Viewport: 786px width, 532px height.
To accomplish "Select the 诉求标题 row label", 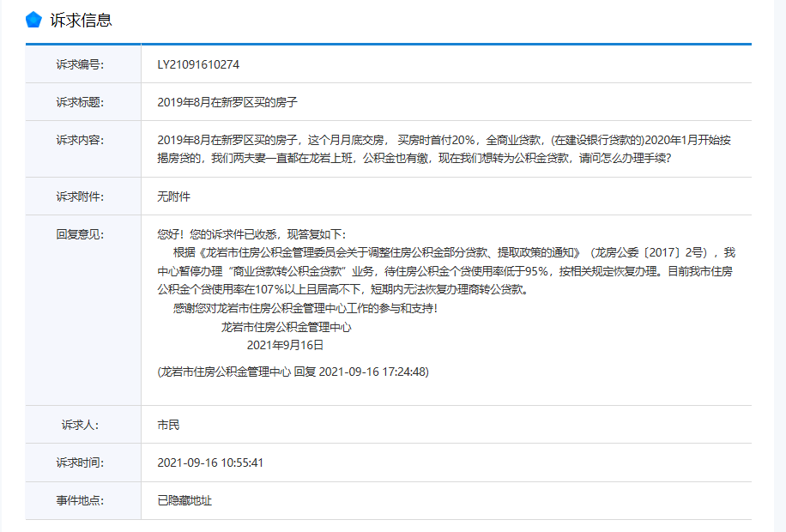I will pos(80,102).
